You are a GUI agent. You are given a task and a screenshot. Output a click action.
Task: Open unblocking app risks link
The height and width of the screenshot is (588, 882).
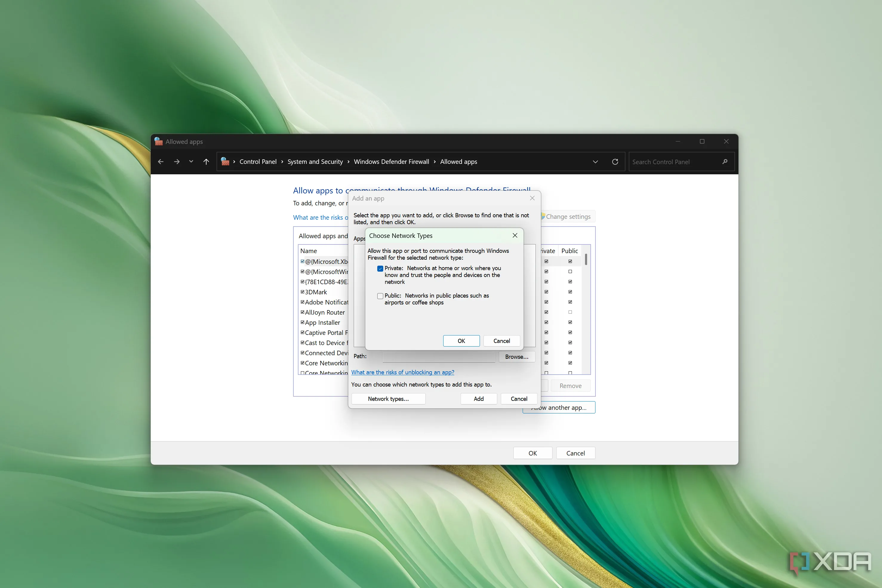click(402, 372)
